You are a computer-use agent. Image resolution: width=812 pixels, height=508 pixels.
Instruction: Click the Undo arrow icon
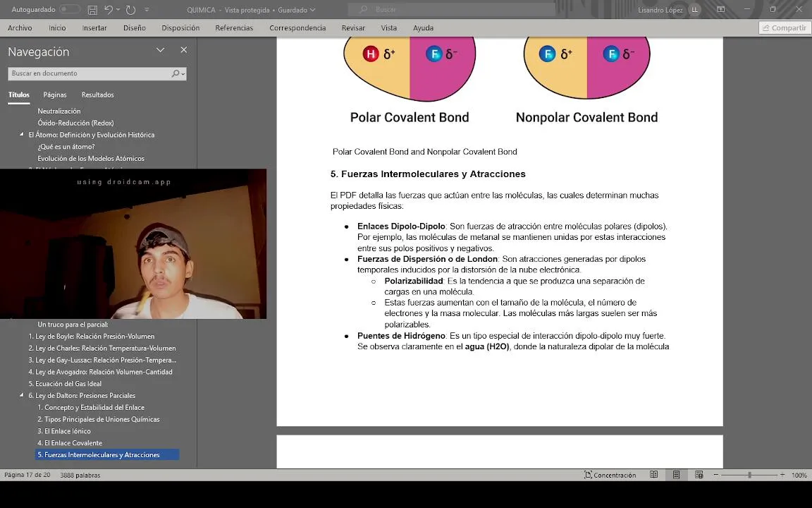[x=108, y=9]
